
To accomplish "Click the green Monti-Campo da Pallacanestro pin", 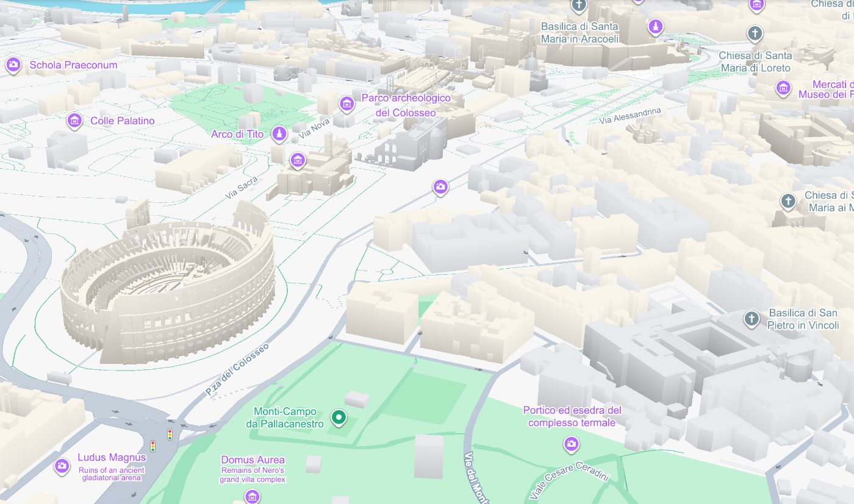I will click(x=338, y=417).
